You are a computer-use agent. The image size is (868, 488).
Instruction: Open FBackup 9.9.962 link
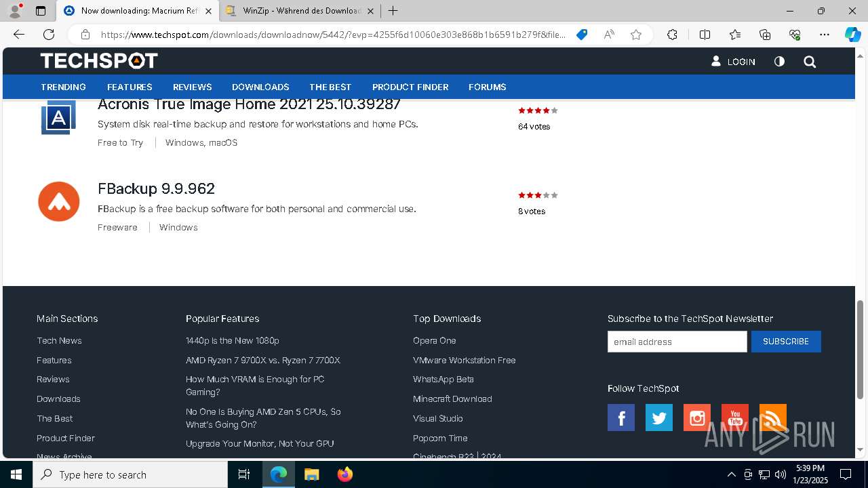pyautogui.click(x=156, y=188)
